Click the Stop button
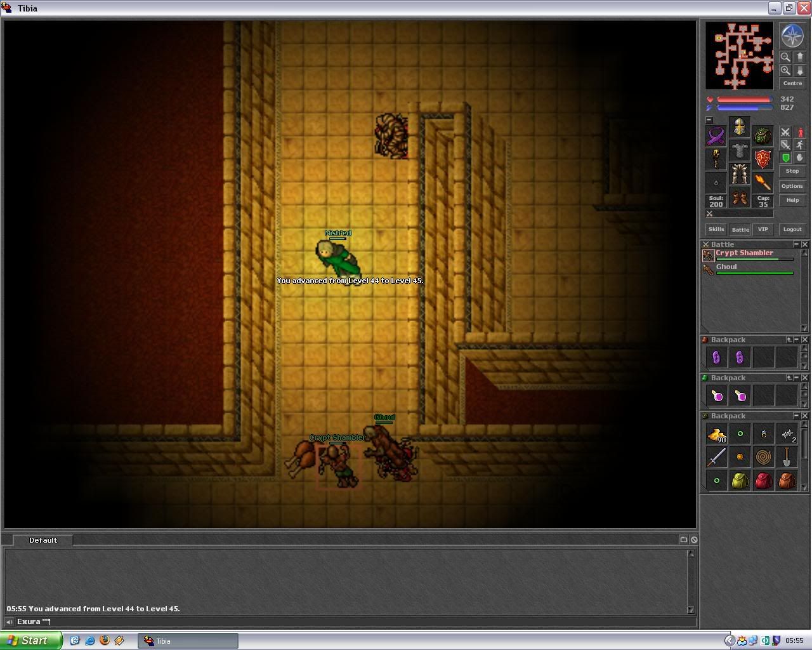The image size is (812, 650). pos(792,171)
